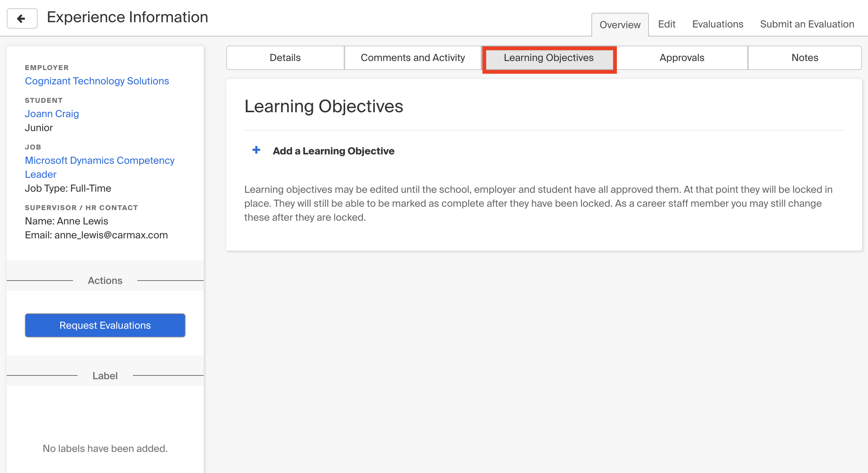Switch to the Edit tab
The height and width of the screenshot is (473, 868).
coord(667,24)
